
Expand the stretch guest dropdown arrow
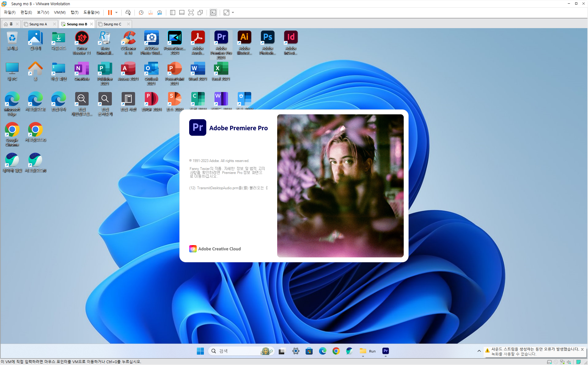point(233,13)
